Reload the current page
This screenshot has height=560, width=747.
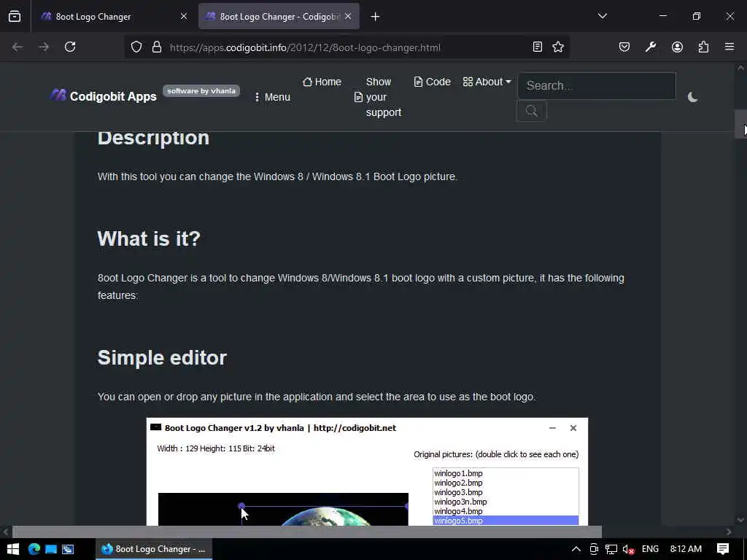click(70, 47)
